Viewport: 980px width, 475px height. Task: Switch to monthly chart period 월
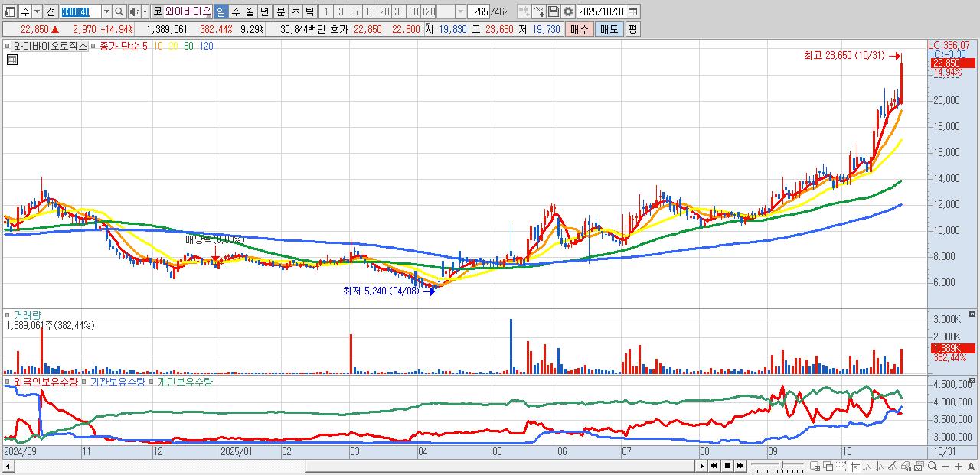click(x=250, y=11)
